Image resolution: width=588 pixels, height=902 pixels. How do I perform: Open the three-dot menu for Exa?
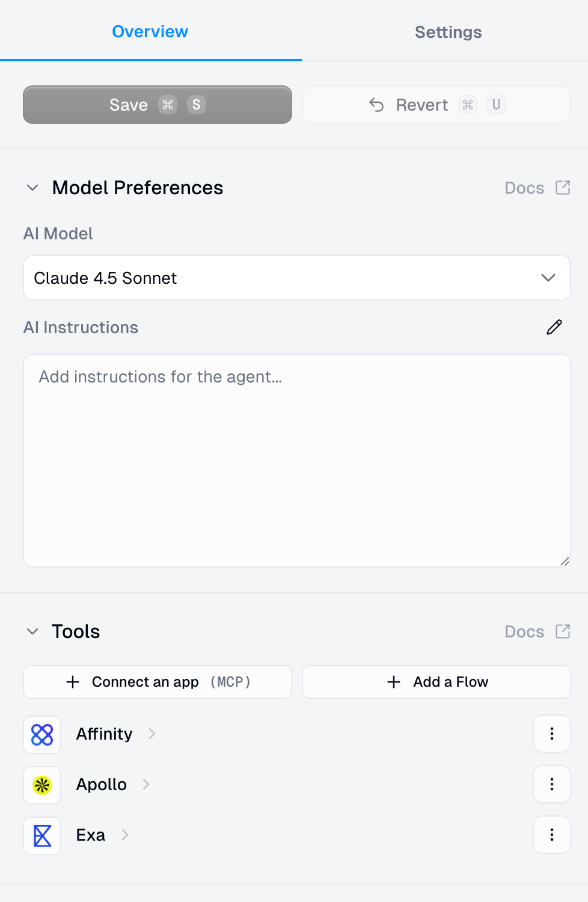(551, 835)
